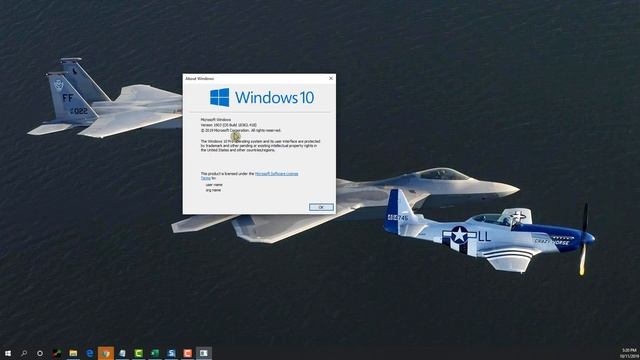Open the Windows Start menu

point(8,353)
